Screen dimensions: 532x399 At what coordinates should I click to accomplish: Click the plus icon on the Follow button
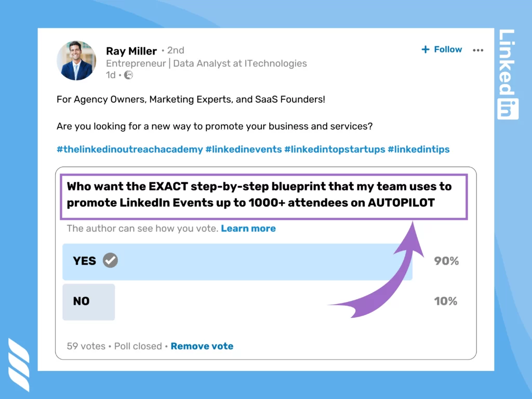point(426,49)
